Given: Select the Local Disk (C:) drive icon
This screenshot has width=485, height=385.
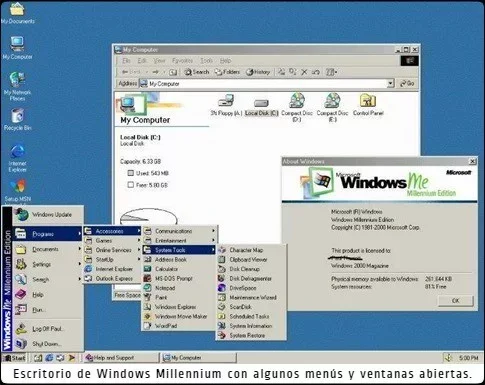Looking at the screenshot, I should click(x=261, y=107).
